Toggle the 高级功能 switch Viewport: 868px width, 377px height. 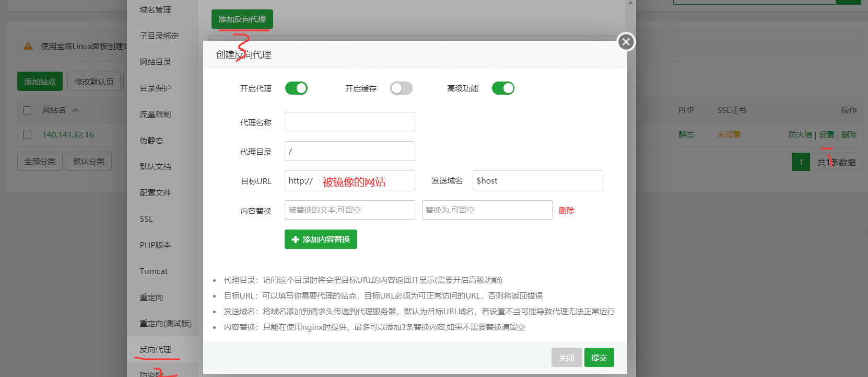pyautogui.click(x=503, y=88)
